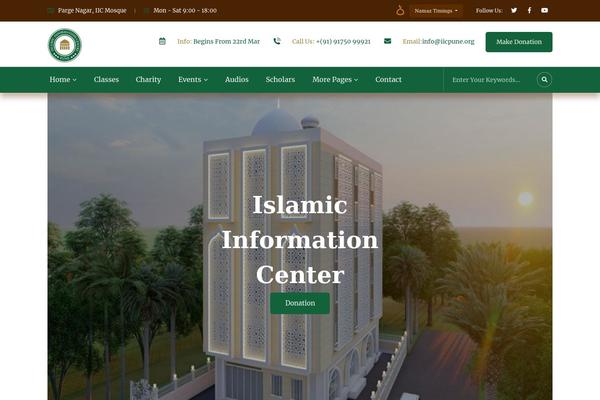600x400 pixels.
Task: Open the Audios page
Action: point(236,80)
